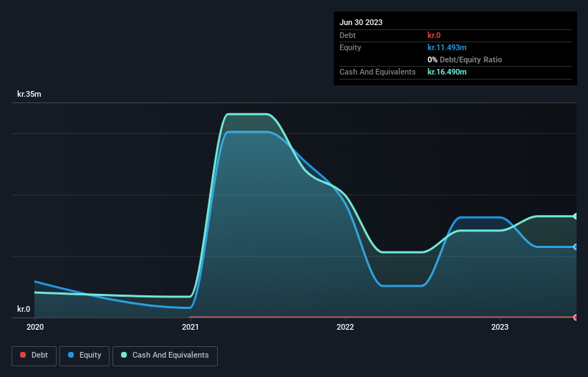Click the 2021 x-axis label
Screen dimensions: 588x377
pyautogui.click(x=190, y=327)
